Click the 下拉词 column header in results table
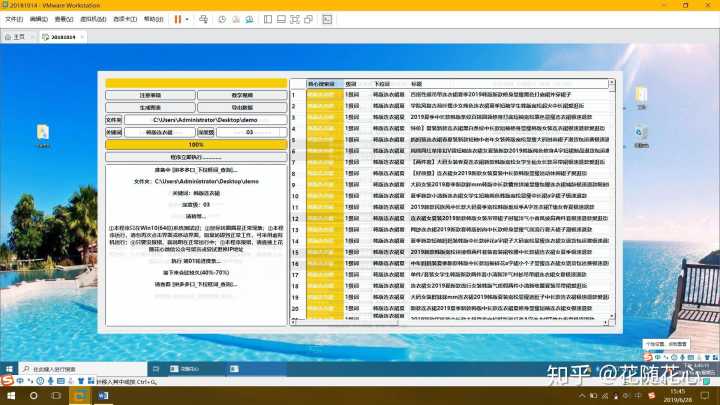Viewport: 720px width, 405px height. pos(381,84)
